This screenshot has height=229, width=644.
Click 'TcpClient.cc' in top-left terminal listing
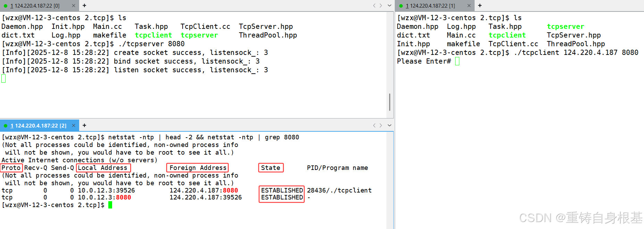205,26
